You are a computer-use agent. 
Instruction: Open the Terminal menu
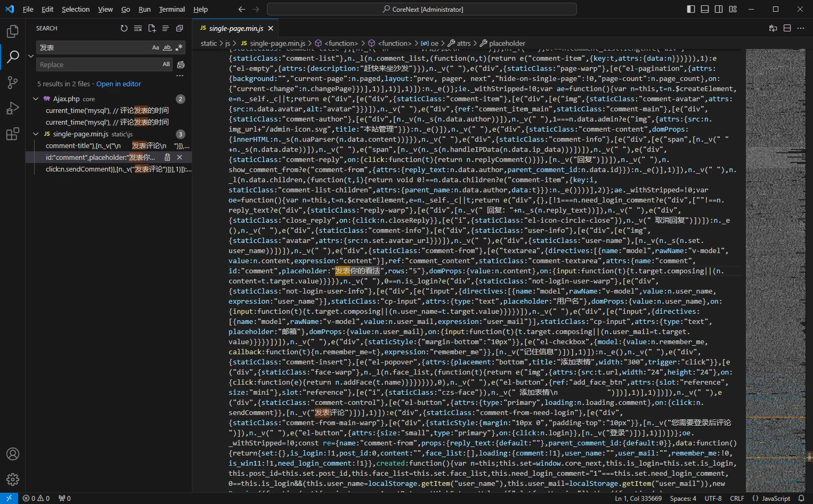click(172, 9)
